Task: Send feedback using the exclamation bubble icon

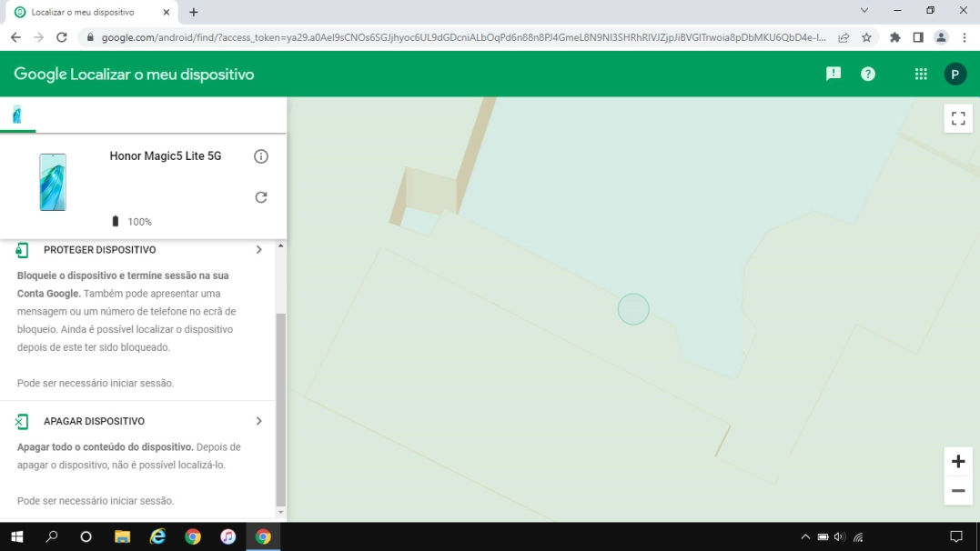Action: click(833, 74)
